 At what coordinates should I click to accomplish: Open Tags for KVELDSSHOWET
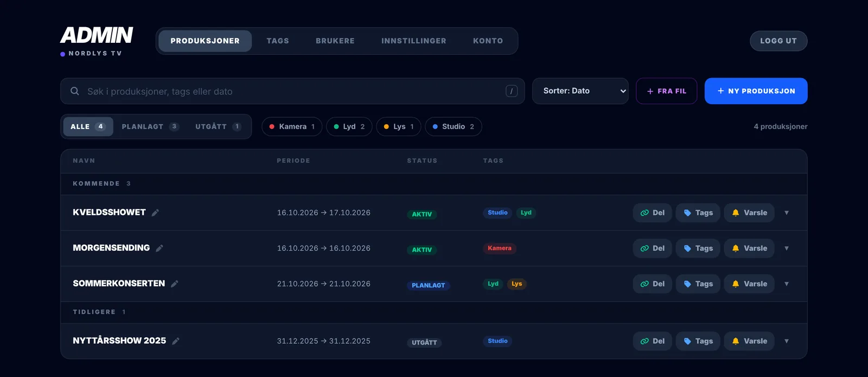click(698, 213)
